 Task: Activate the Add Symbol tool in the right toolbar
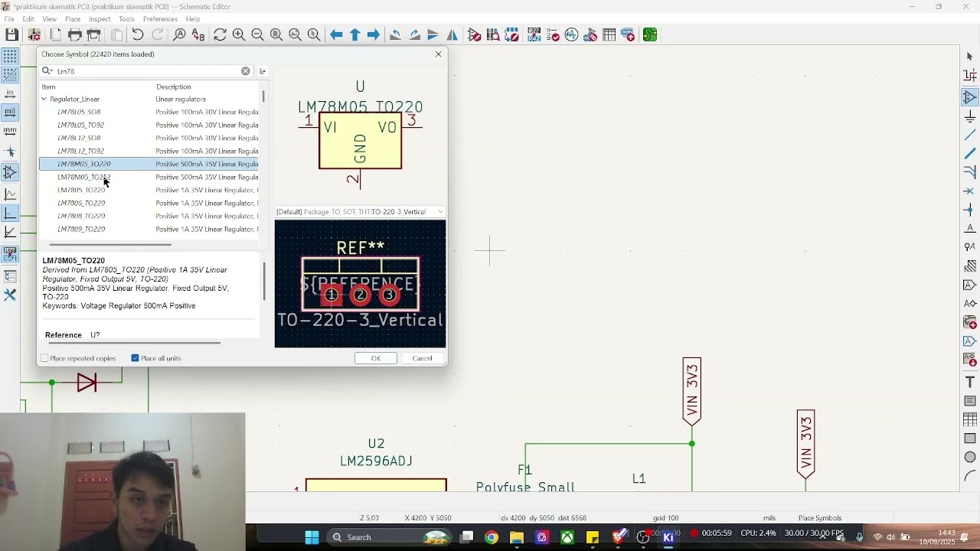970,97
